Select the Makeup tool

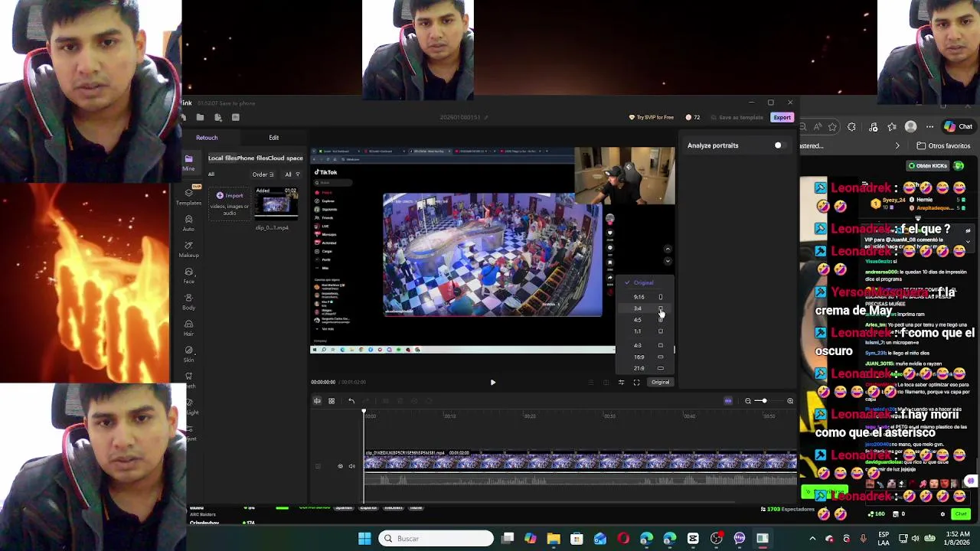click(188, 249)
